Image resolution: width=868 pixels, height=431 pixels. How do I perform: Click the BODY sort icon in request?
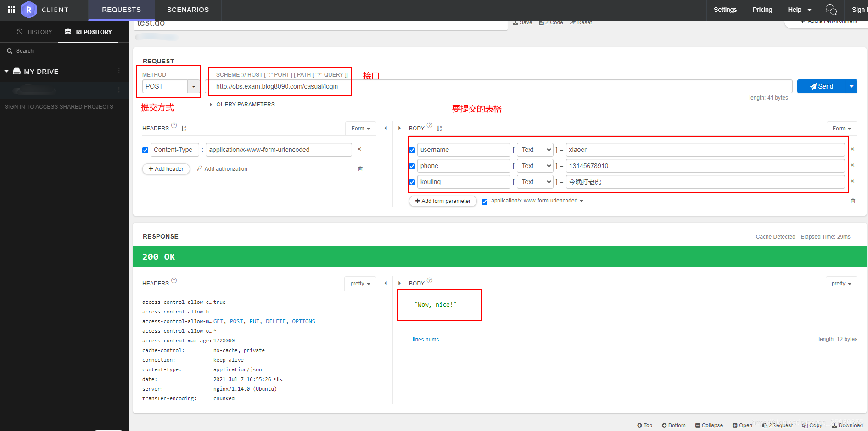(x=440, y=129)
